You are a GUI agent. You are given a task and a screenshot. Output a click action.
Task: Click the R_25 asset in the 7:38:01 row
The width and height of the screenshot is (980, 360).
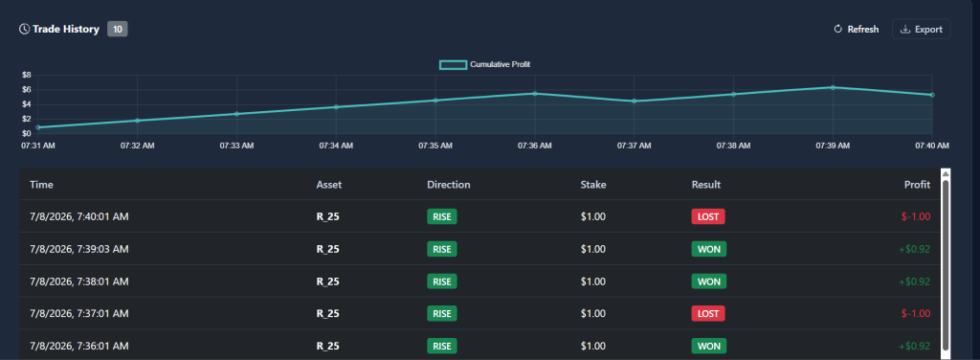coord(327,281)
